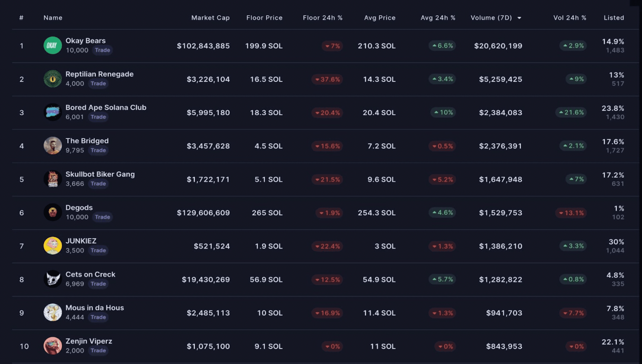642x364 pixels.
Task: Sort by Market Cap column header
Action: (210, 18)
